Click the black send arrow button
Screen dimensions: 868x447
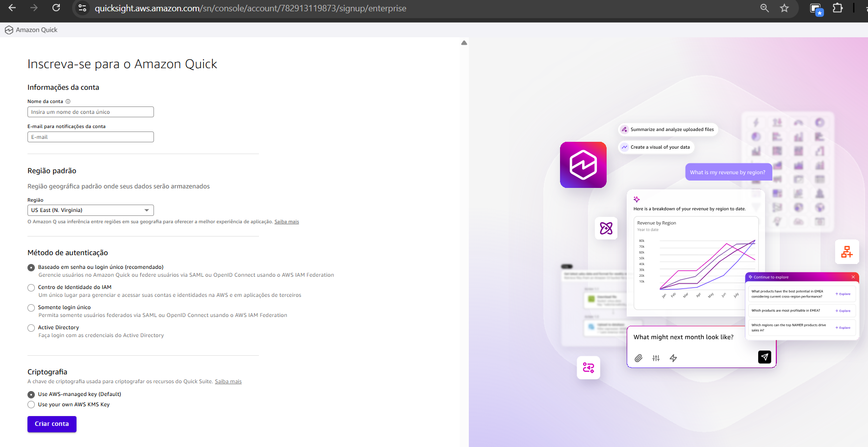[x=765, y=357]
